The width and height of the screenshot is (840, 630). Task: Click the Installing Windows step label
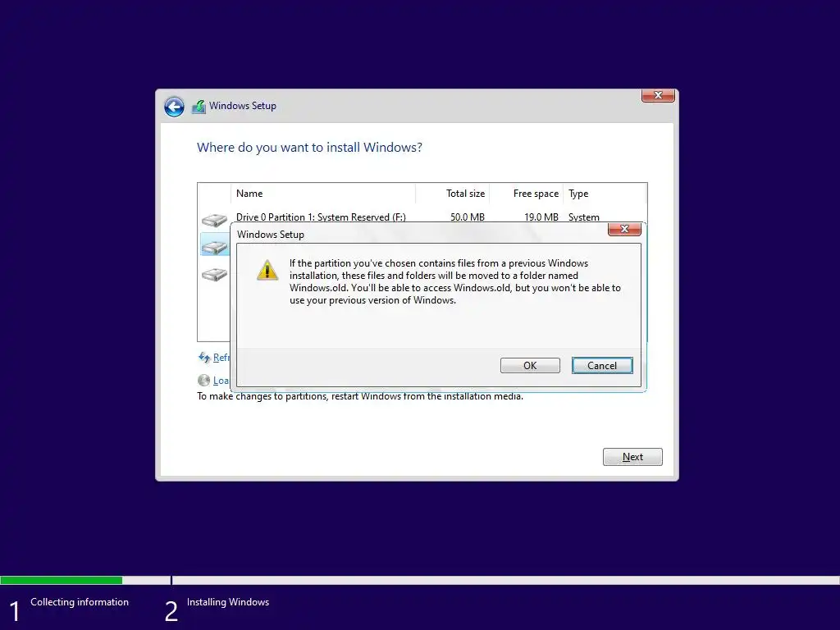click(228, 602)
